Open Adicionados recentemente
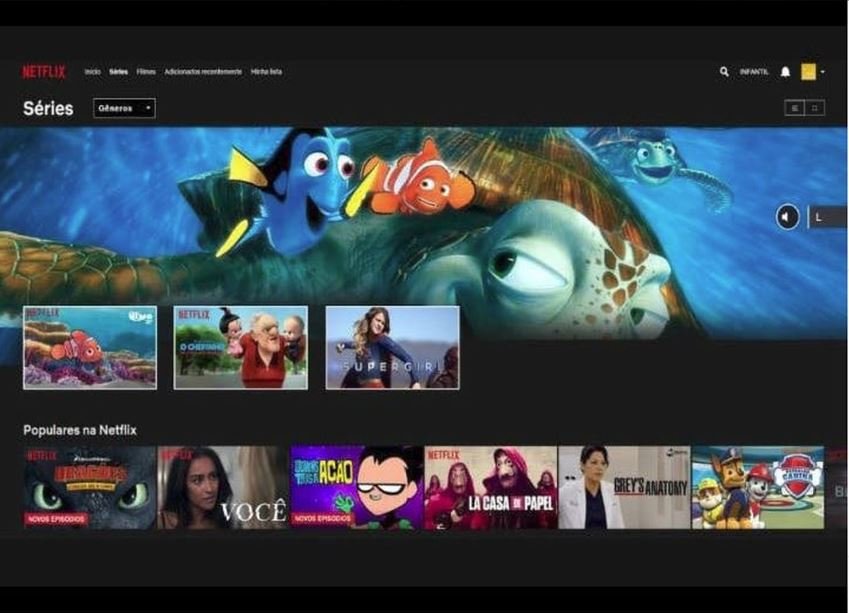The height and width of the screenshot is (613, 849). [203, 71]
